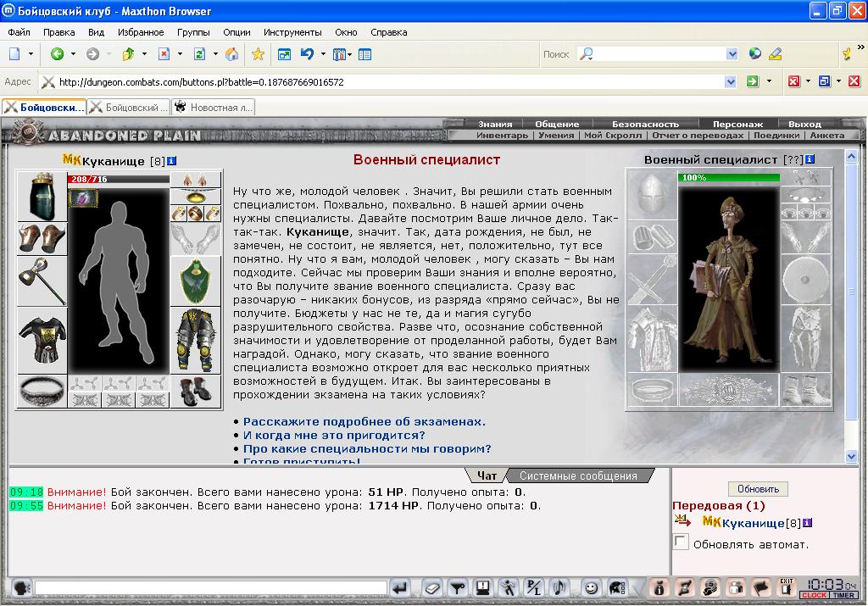Click the search highlighter pen icon

[x=776, y=53]
